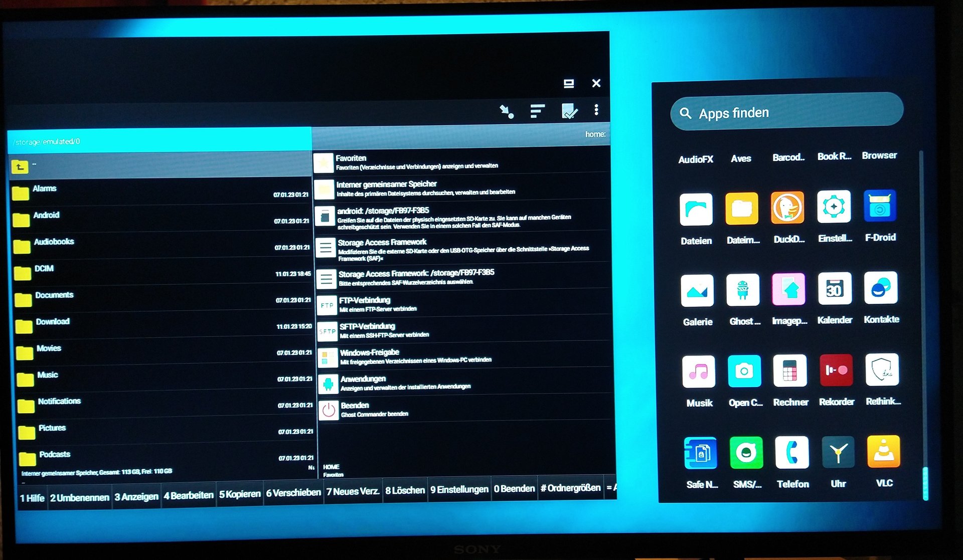Screen dimensions: 963x560
Task: Click the Apps finden search field
Action: coord(786,112)
